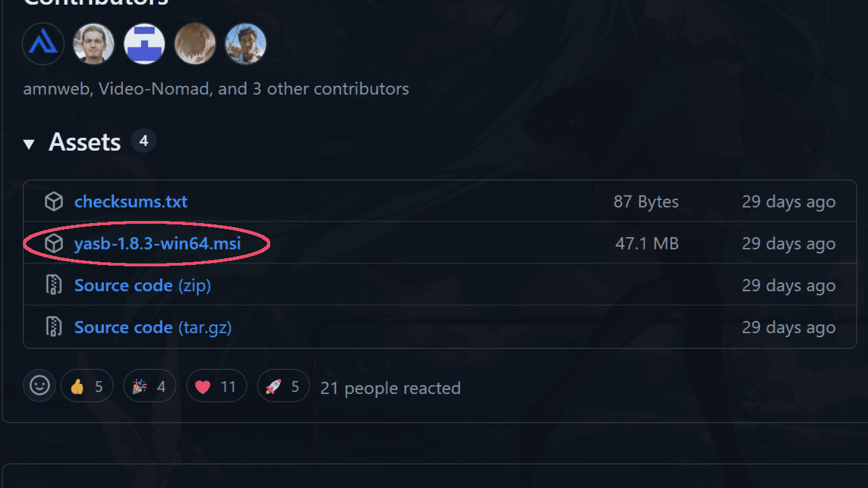
Task: Click archive icon for Source code (tar.gz)
Action: pyautogui.click(x=53, y=327)
